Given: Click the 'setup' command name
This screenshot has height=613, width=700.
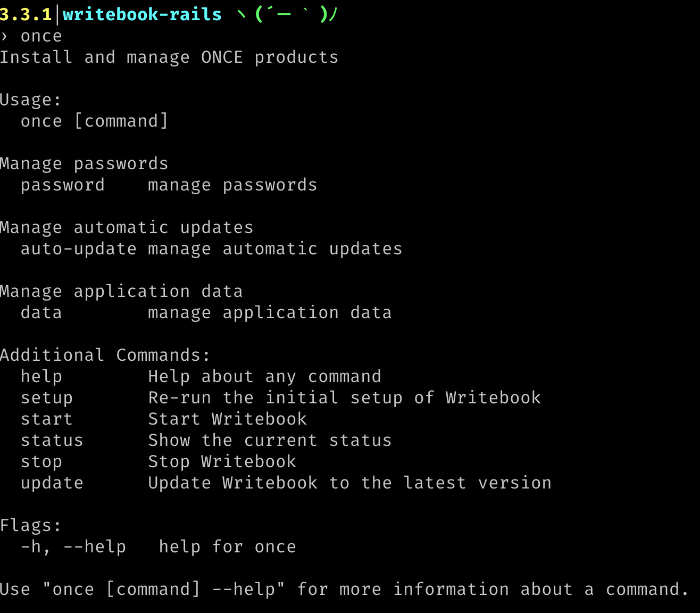Looking at the screenshot, I should pos(47,398).
